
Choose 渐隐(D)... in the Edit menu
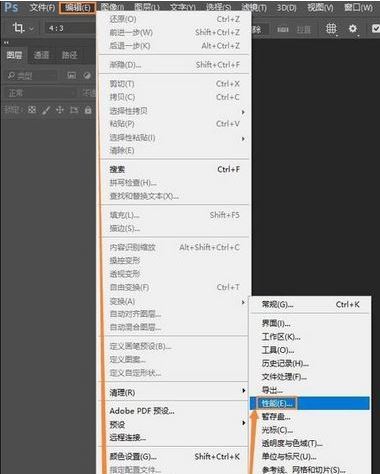pos(174,65)
